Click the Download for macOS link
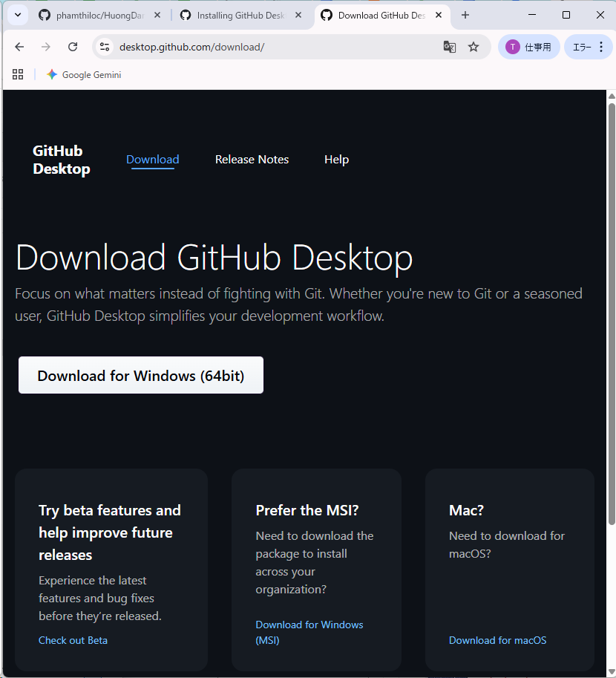This screenshot has height=678, width=616. [x=497, y=640]
